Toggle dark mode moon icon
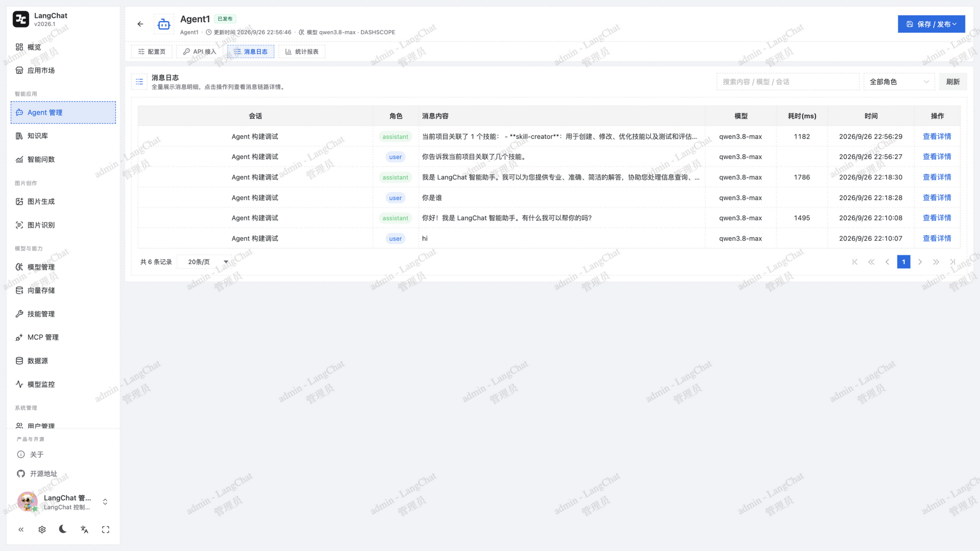 coord(63,529)
